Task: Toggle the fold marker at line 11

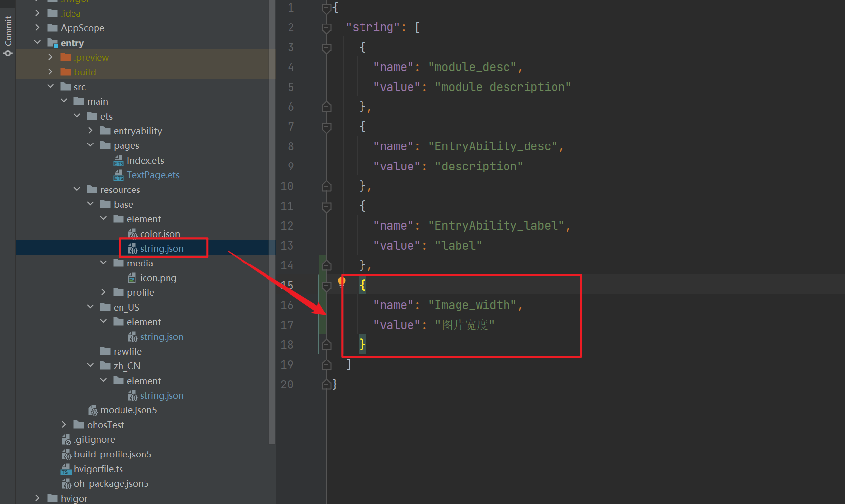Action: pos(327,206)
